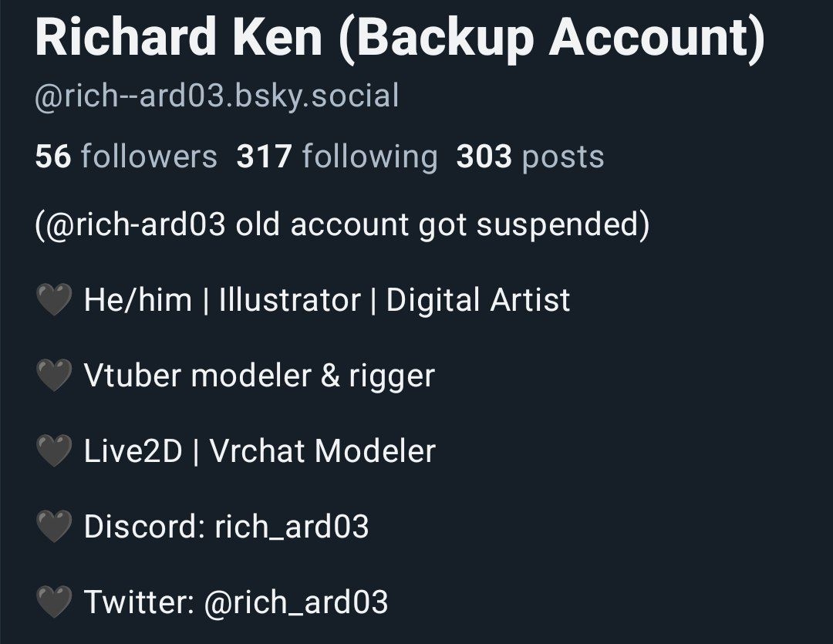Screen dimensions: 833x644
Task: Click the "Digital Artist" bio text
Action: [x=477, y=300]
